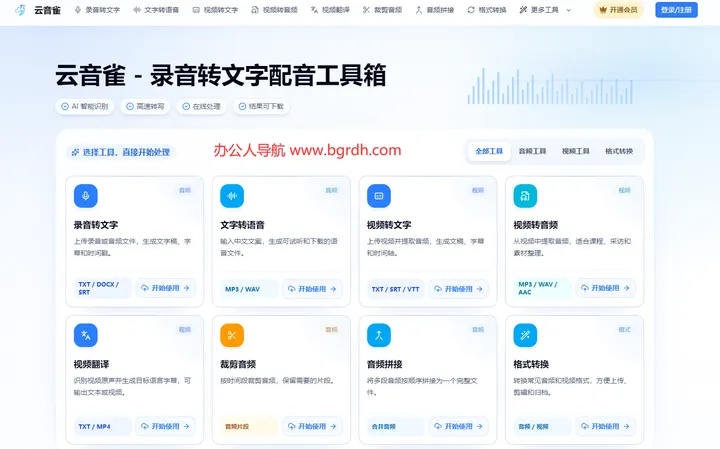Select the 格式转换 filter tab
Screen dimensions: 720x449
pyautogui.click(x=619, y=151)
